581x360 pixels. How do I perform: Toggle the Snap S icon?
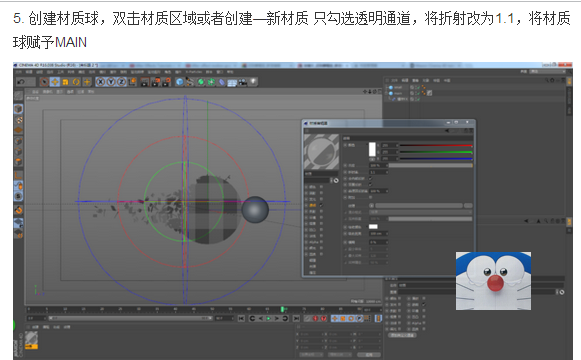[18, 196]
